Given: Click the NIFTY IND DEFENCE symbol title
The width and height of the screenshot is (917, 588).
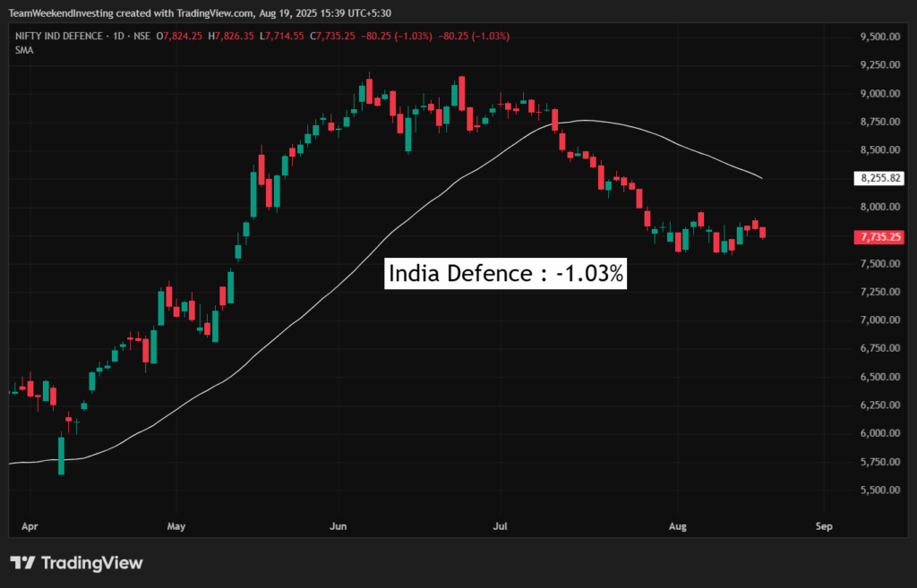Looking at the screenshot, I should click(x=58, y=36).
